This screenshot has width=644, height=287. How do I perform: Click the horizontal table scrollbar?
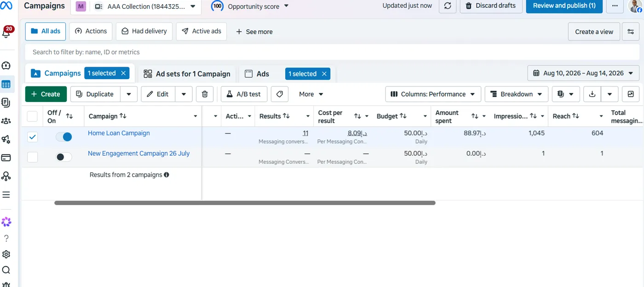[x=245, y=203]
